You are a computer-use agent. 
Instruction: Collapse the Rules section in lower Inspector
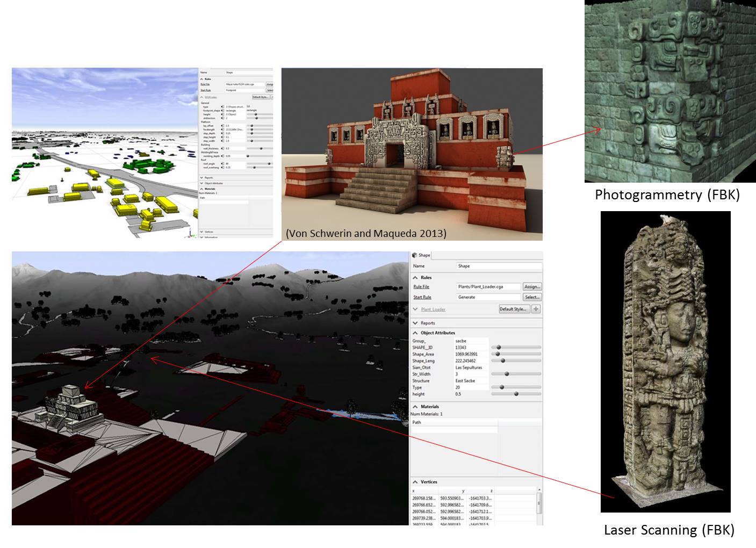[415, 278]
